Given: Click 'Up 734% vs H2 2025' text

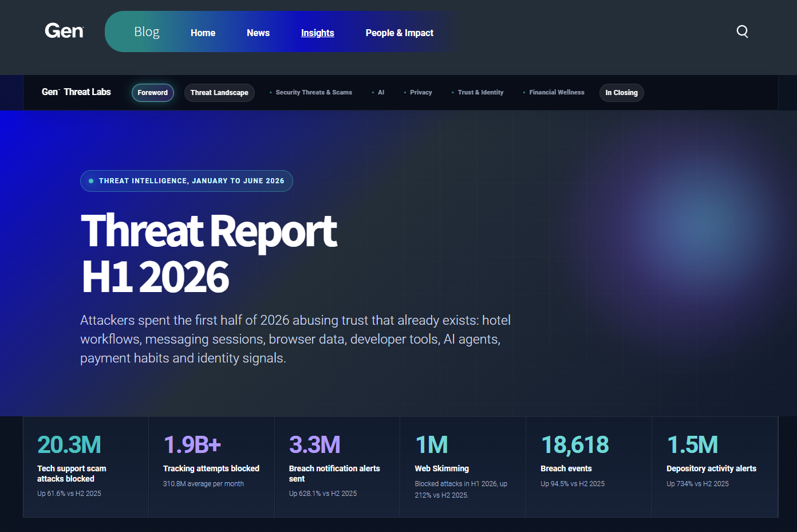Looking at the screenshot, I should pos(697,484).
